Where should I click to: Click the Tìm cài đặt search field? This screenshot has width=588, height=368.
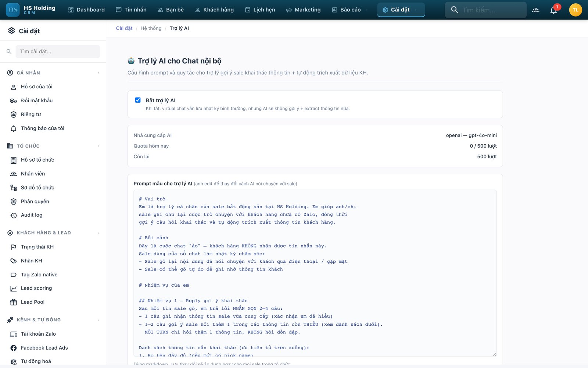pyautogui.click(x=58, y=52)
